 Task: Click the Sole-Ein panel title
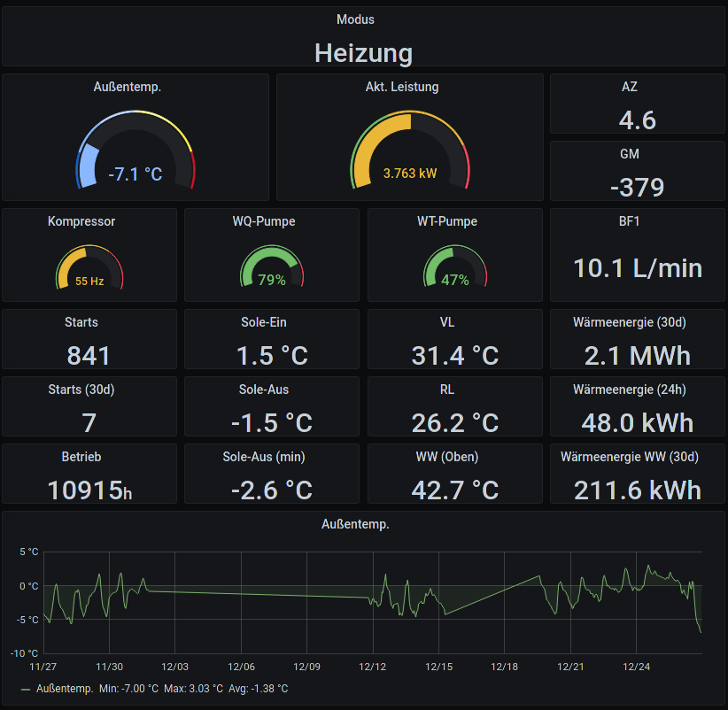[x=264, y=322]
